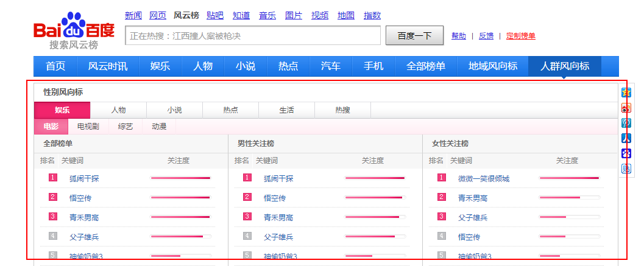
Task: Select the 动漫 sub-tab
Action: 159,127
